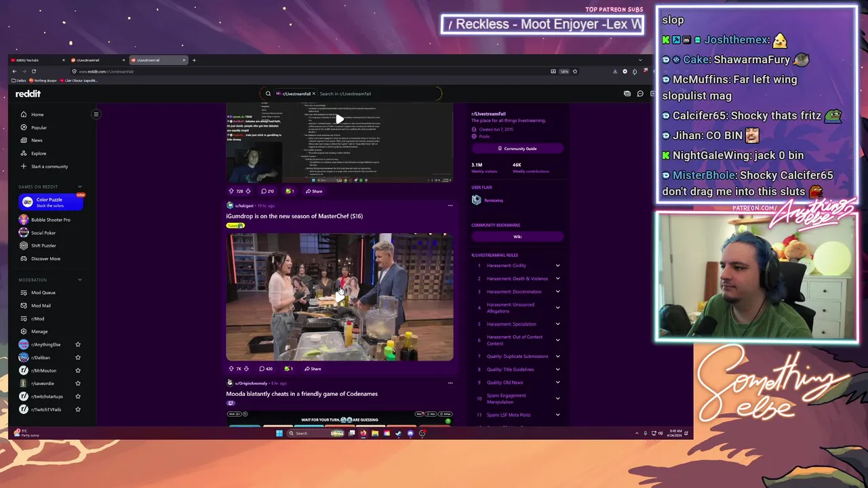Give an award to the MasterChef post
868x488 pixels.
(x=288, y=369)
